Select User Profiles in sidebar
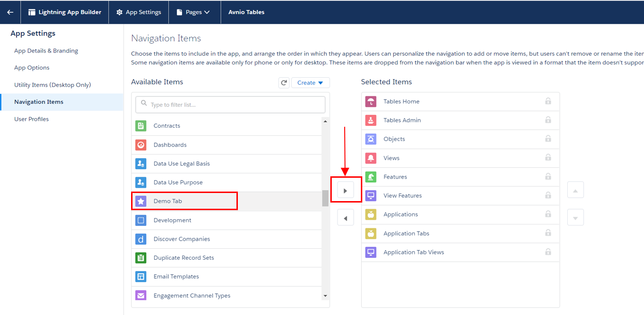 (x=31, y=119)
